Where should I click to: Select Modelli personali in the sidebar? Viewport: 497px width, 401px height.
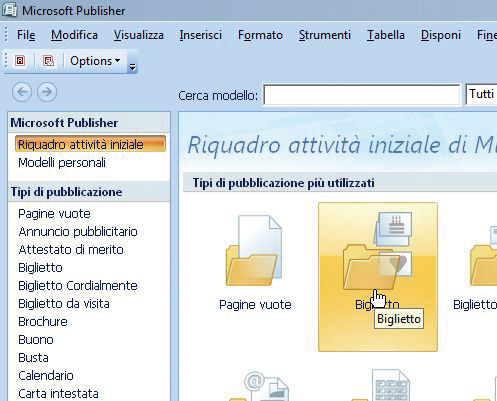[x=62, y=163]
